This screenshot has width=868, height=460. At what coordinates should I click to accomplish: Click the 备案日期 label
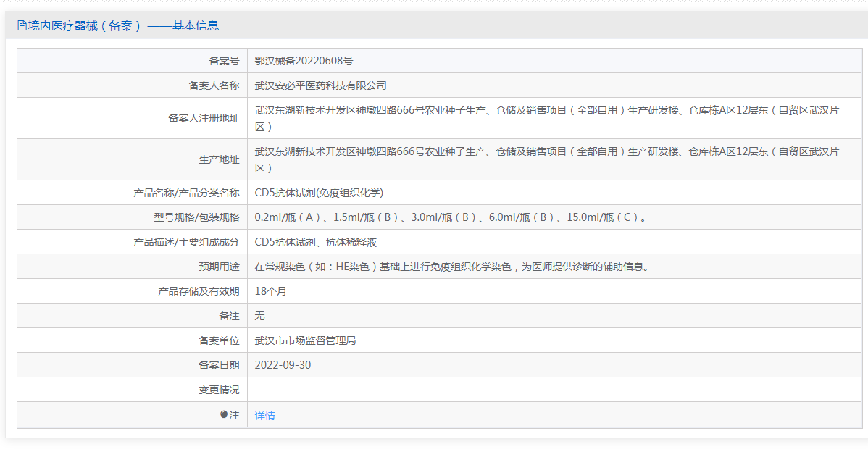220,365
